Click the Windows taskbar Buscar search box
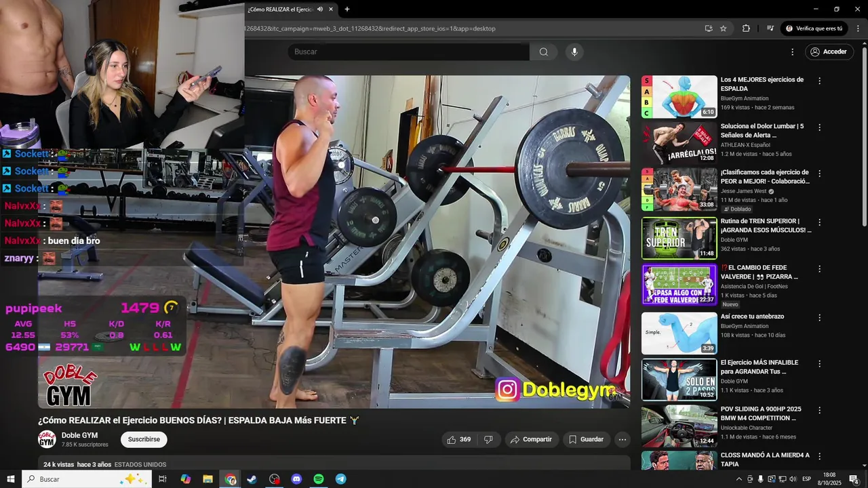 (87, 479)
